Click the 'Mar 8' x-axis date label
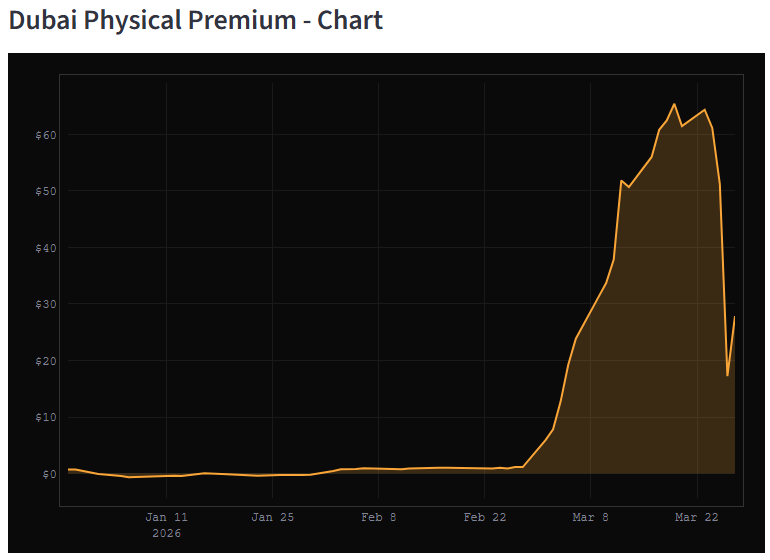Viewport: 770px width, 560px height. pyautogui.click(x=590, y=517)
